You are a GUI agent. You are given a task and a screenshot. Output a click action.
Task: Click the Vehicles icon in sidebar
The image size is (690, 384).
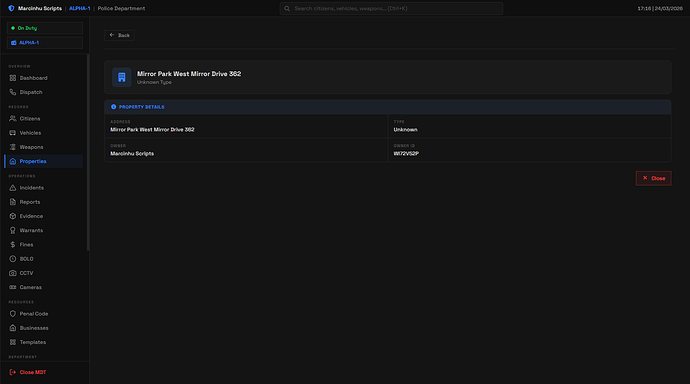point(13,132)
